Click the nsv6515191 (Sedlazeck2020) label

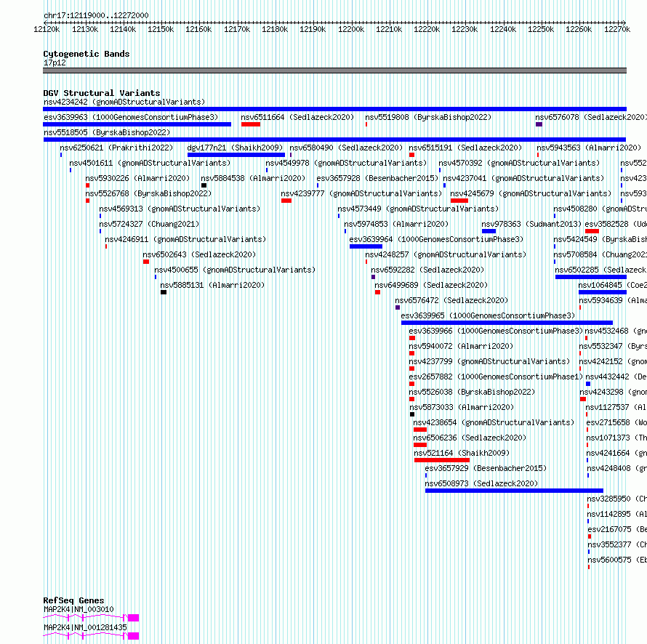(x=465, y=148)
